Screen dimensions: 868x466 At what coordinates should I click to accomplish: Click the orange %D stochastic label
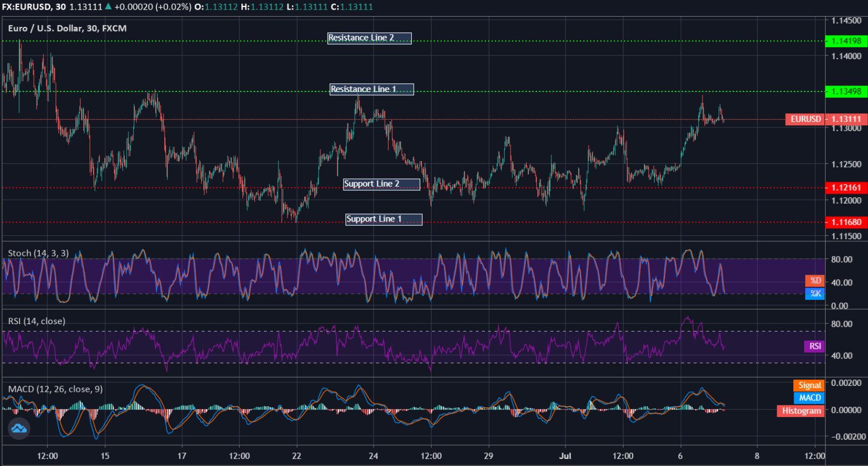815,281
